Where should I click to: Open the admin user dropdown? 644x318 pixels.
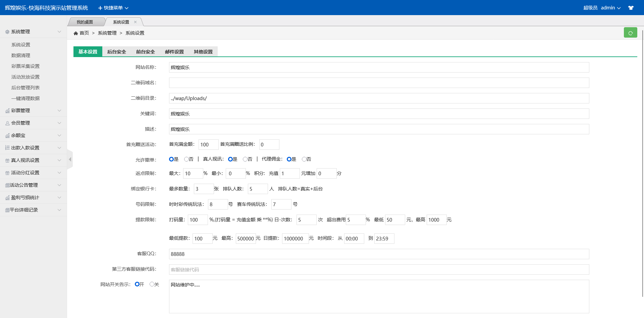coord(610,8)
